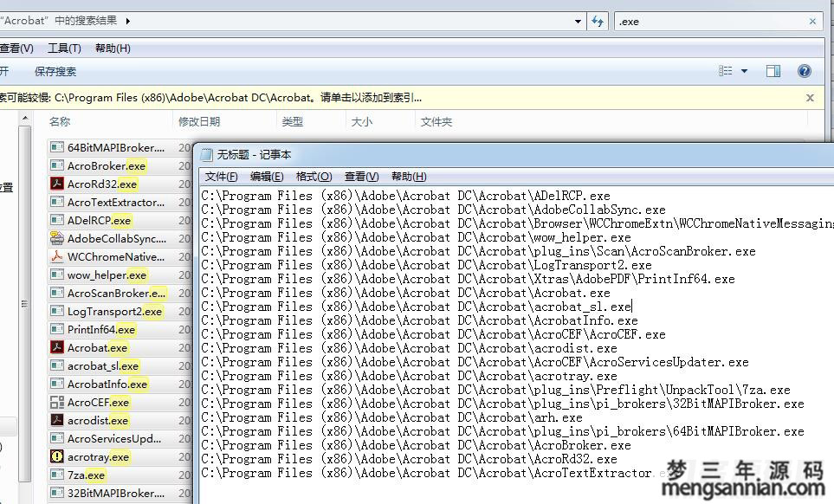This screenshot has width=834, height=504.
Task: Sort by 名称 column header
Action: coord(60,122)
